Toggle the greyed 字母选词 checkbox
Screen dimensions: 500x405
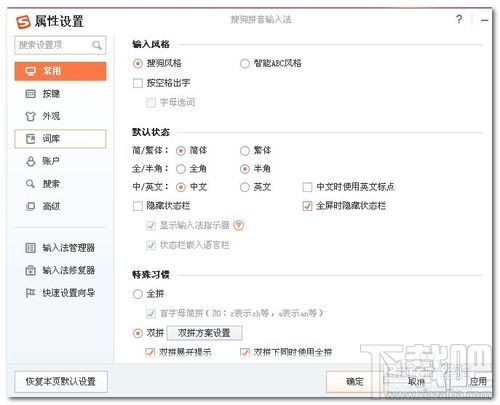[151, 103]
